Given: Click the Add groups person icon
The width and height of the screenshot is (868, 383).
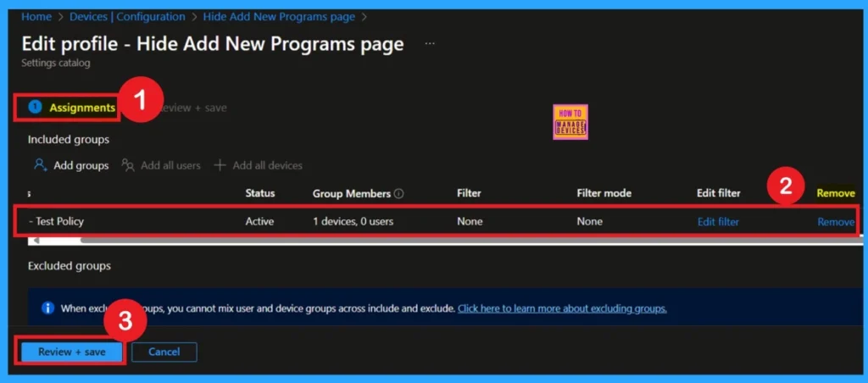Looking at the screenshot, I should point(41,165).
